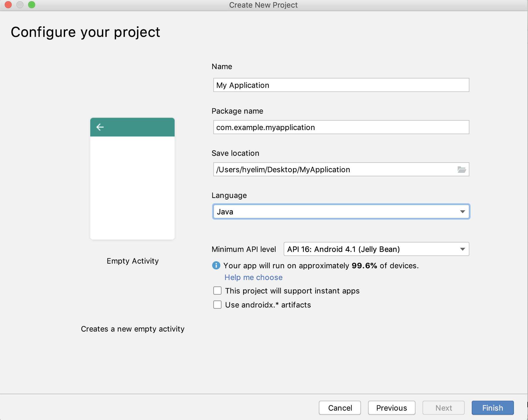
Task: Click the folder browse icon in Save location
Action: [x=461, y=170]
